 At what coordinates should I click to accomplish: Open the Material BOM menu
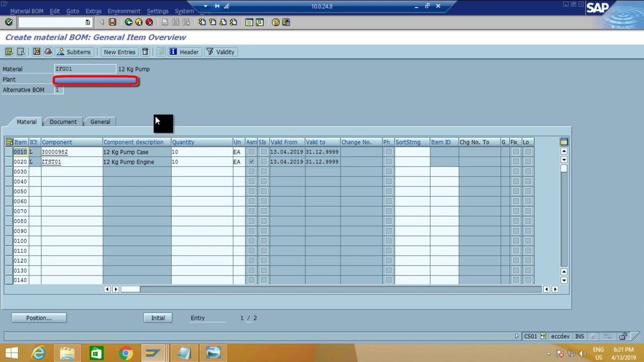27,11
